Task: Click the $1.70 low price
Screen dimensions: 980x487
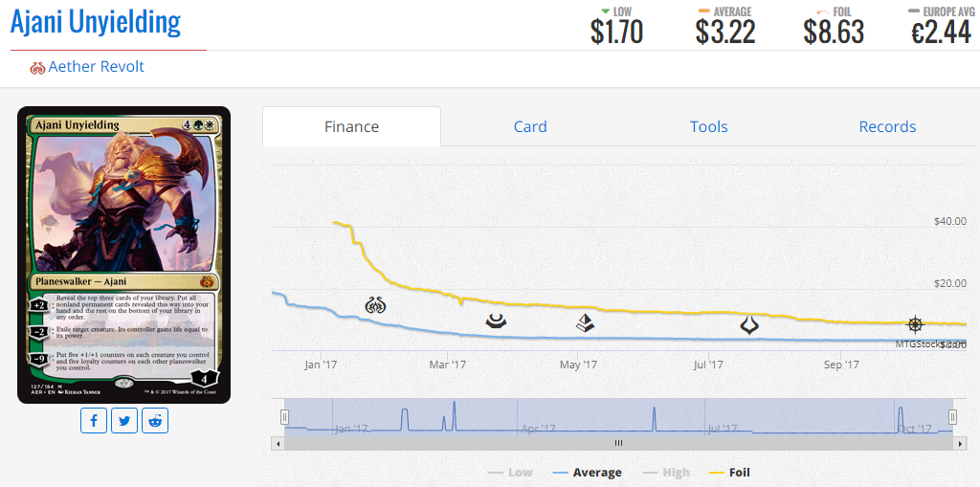Action: pos(616,32)
